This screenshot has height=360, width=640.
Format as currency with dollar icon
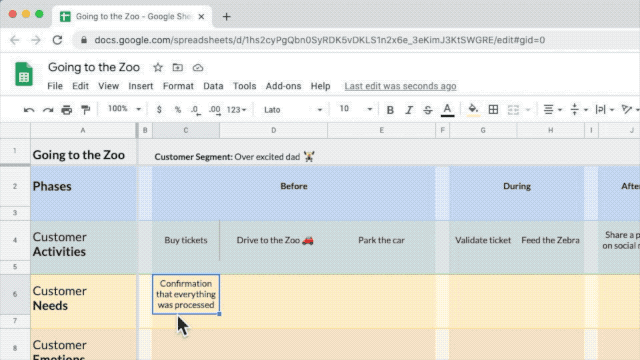click(x=159, y=109)
